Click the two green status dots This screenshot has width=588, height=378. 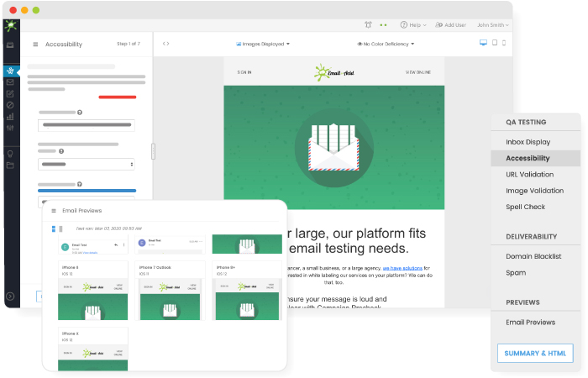click(383, 25)
